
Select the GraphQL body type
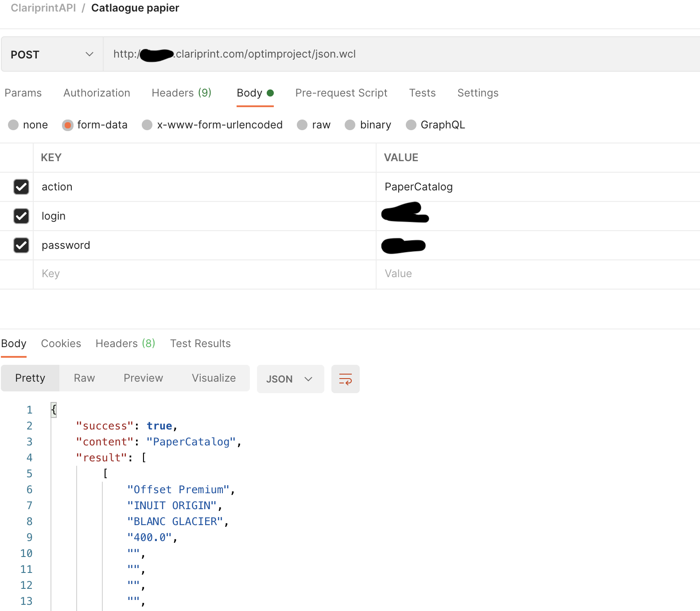coord(411,125)
